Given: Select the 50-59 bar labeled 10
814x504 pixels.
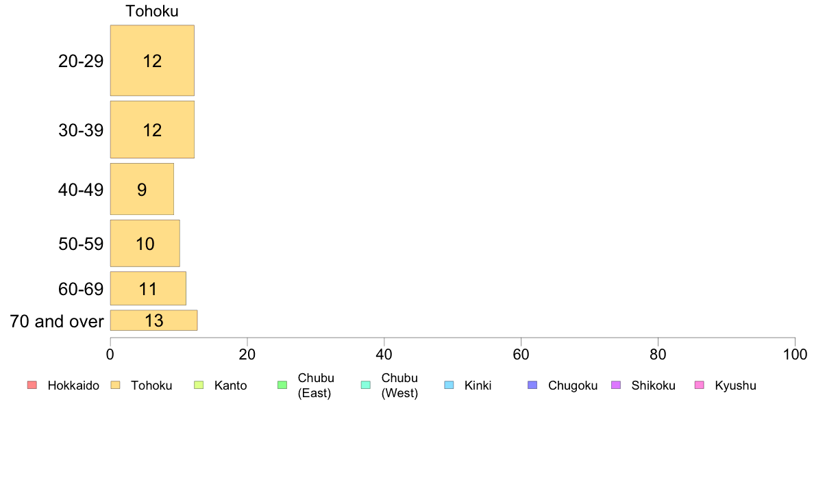Looking at the screenshot, I should (x=145, y=243).
